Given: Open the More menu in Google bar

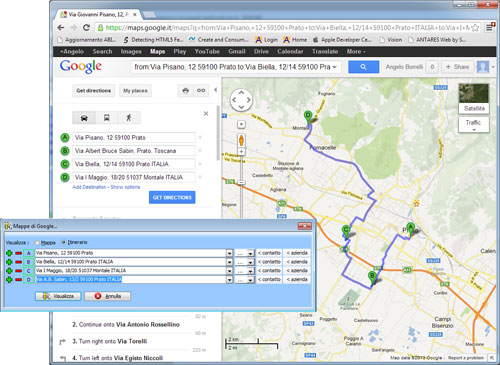Looking at the screenshot, I should [356, 51].
